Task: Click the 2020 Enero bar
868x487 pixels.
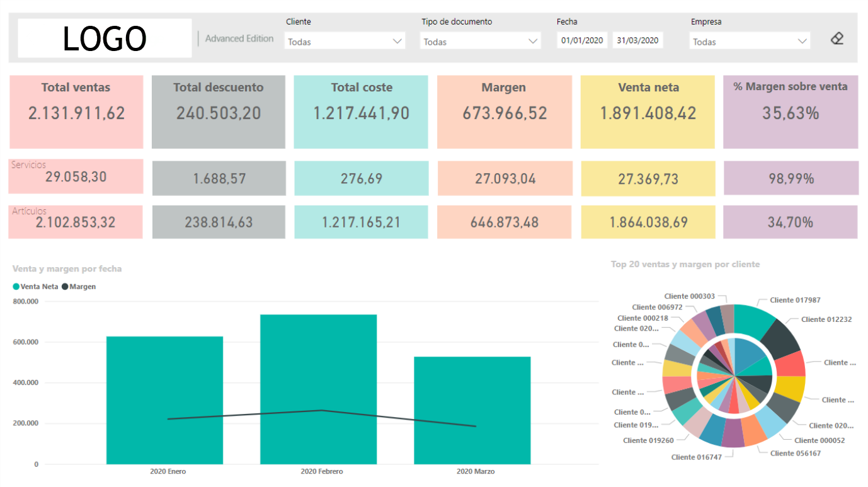Action: tap(164, 399)
